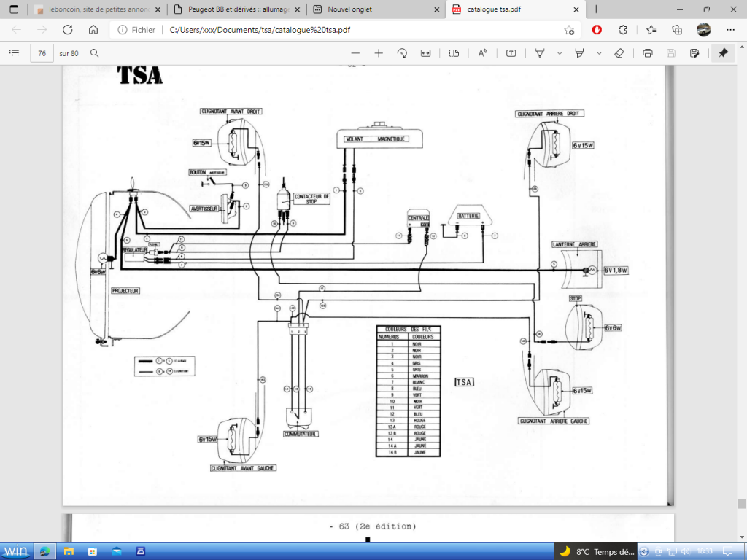Click the fit to width icon
Viewport: 747px width, 560px height.
[x=426, y=53]
